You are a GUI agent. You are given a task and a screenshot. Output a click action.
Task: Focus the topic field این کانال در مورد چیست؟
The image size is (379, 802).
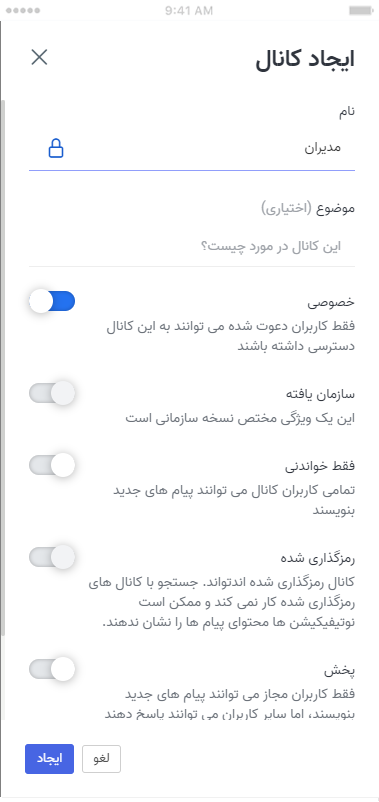[192, 246]
